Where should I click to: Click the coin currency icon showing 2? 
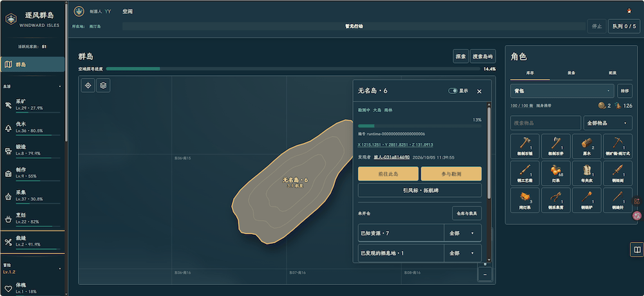pos(601,106)
